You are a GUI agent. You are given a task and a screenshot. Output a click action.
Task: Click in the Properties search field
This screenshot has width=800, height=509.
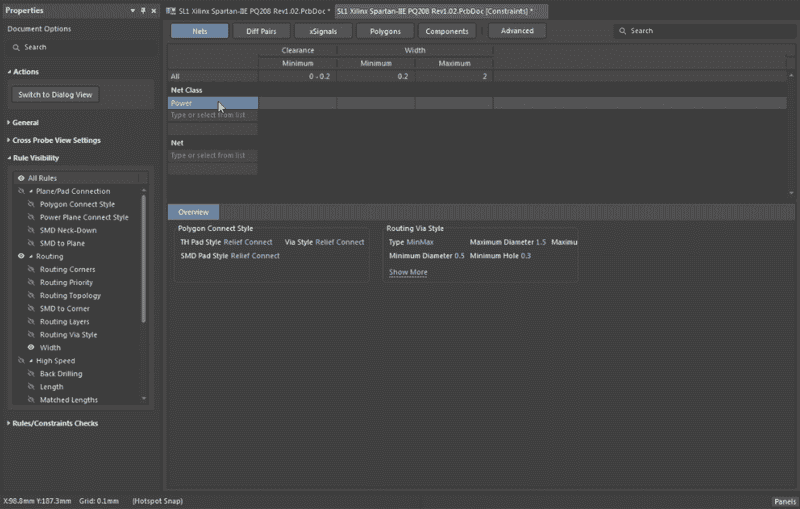click(x=82, y=47)
